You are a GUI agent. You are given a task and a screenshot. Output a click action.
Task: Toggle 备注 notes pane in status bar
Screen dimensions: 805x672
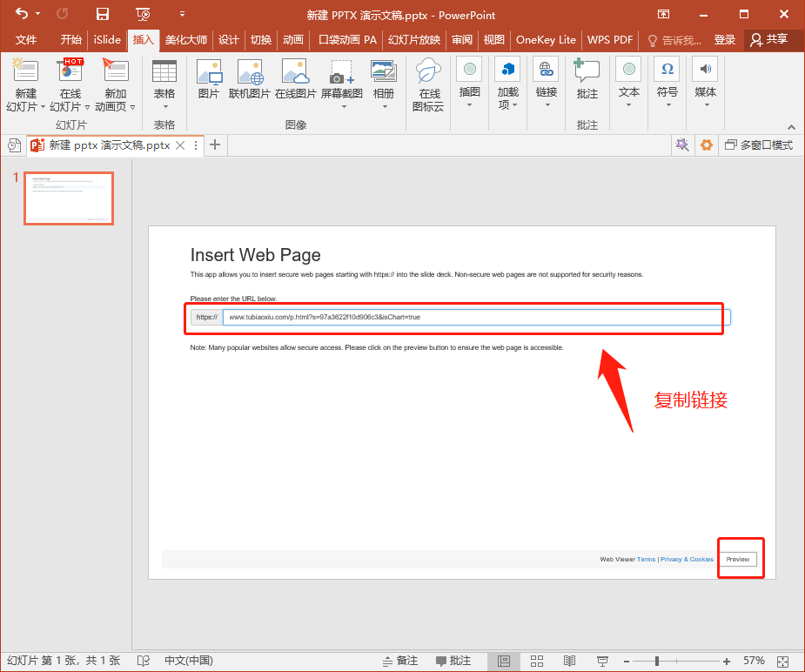pyautogui.click(x=400, y=661)
